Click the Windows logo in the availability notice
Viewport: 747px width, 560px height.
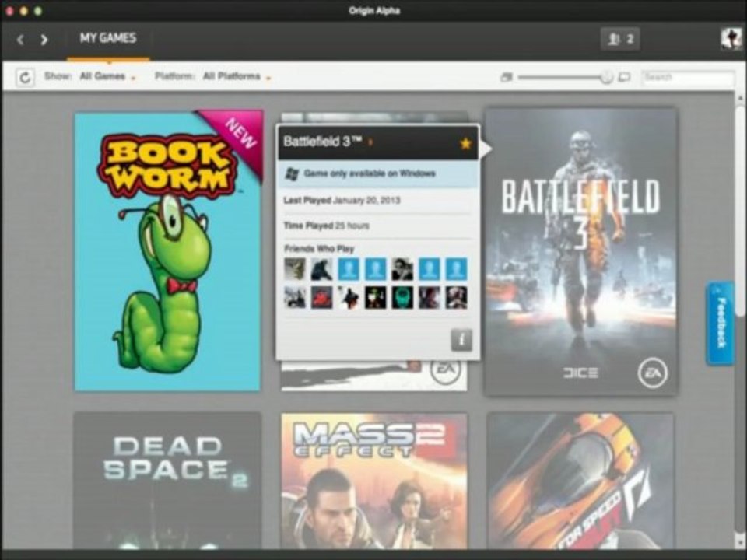pyautogui.click(x=292, y=173)
